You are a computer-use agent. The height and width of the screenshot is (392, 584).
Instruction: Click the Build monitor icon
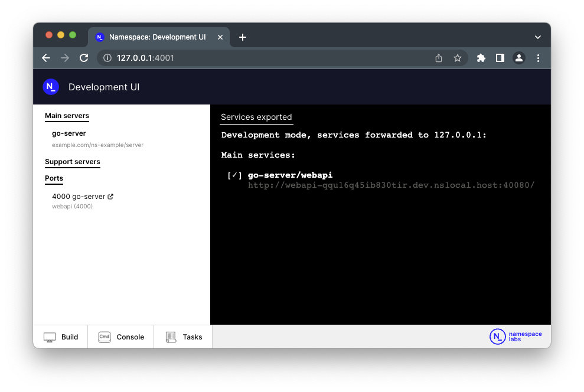click(50, 337)
